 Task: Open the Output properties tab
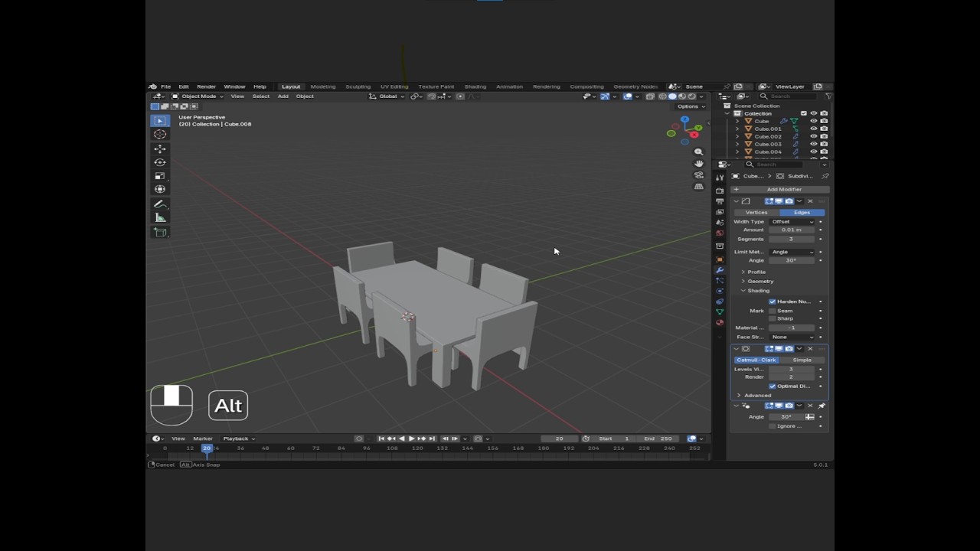[x=720, y=201]
